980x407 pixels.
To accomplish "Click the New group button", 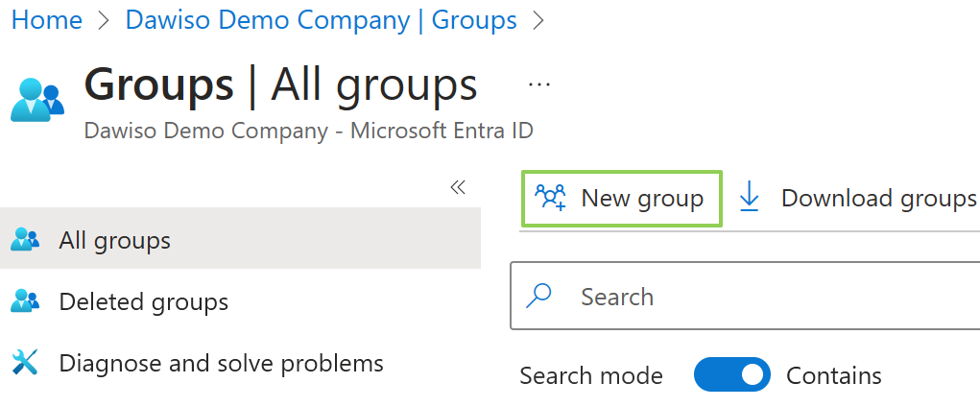I will [622, 198].
